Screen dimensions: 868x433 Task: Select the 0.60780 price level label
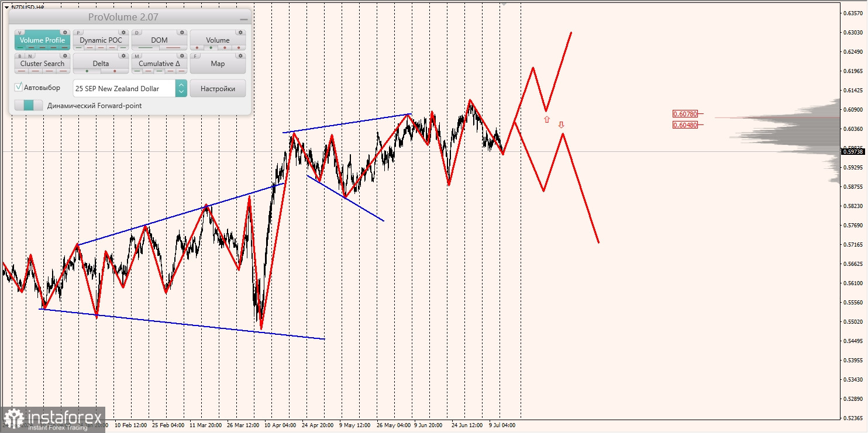685,114
